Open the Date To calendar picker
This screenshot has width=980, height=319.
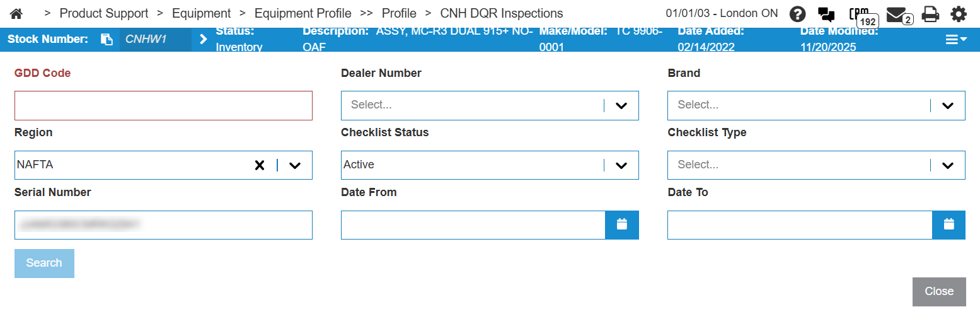tap(948, 224)
